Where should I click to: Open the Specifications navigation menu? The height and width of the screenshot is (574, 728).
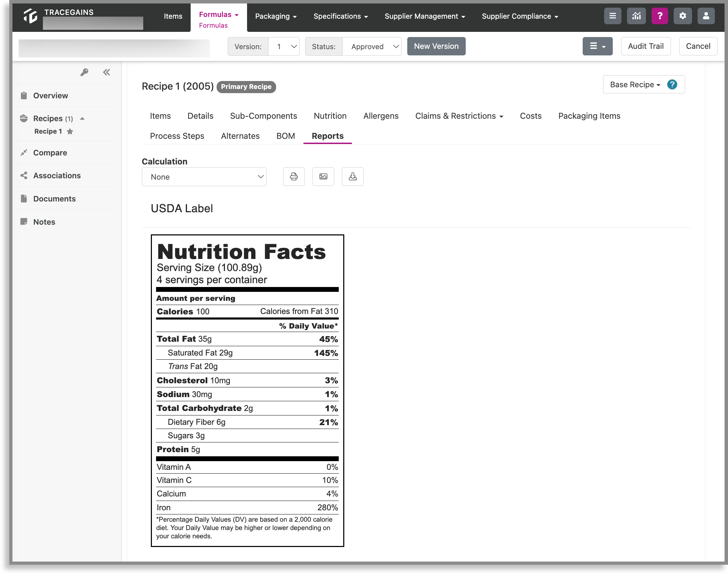341,16
